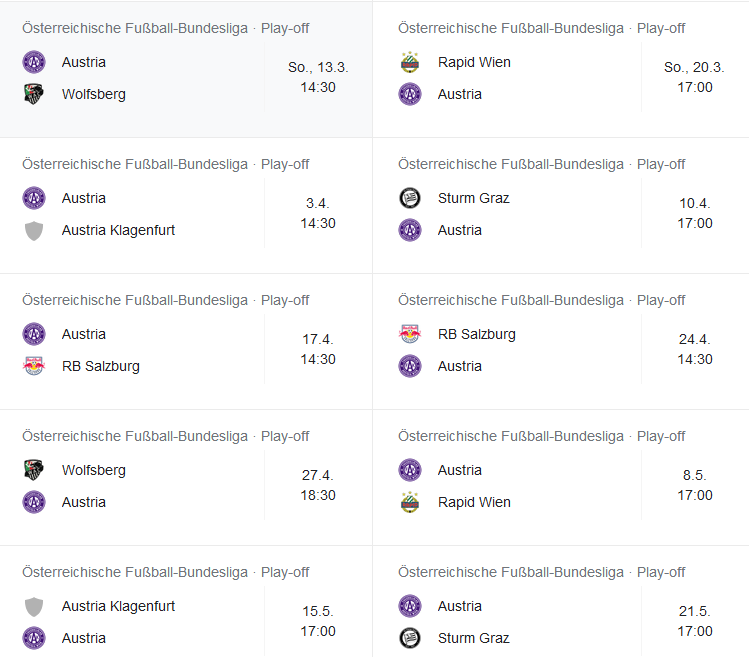749x657 pixels.
Task: Open Sturm Graz name in 21.5. match
Action: click(x=473, y=638)
